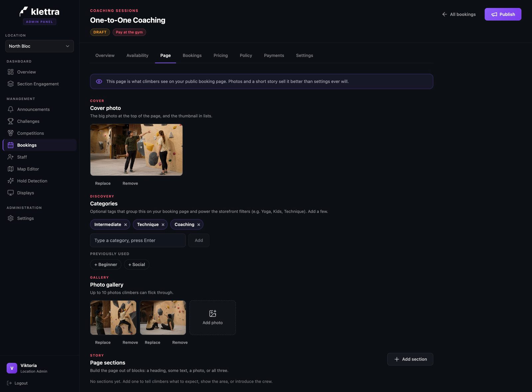This screenshot has width=532, height=392.
Task: Click the Logout arrow icon
Action: tap(9, 383)
